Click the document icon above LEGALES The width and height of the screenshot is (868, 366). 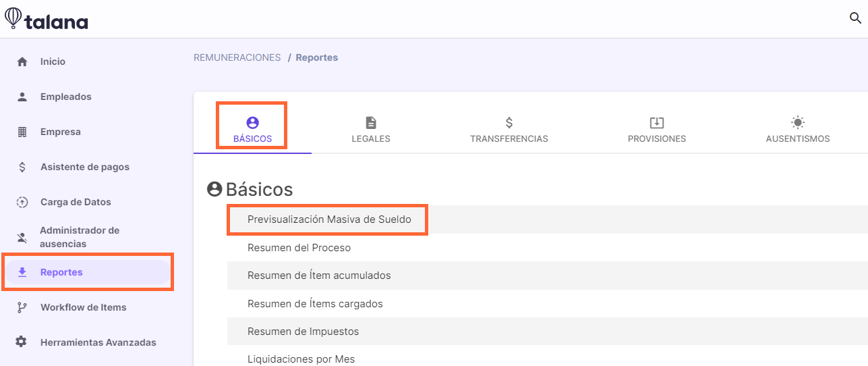point(371,123)
